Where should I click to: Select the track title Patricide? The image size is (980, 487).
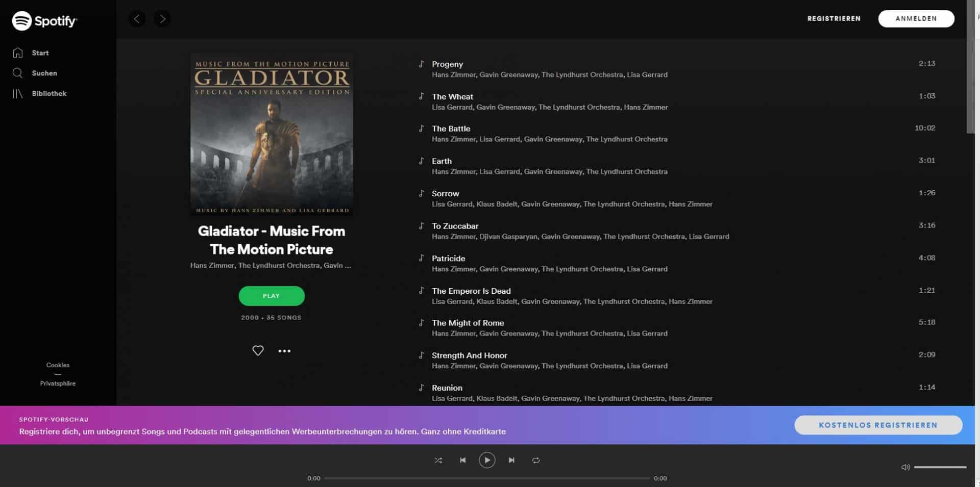pyautogui.click(x=448, y=259)
